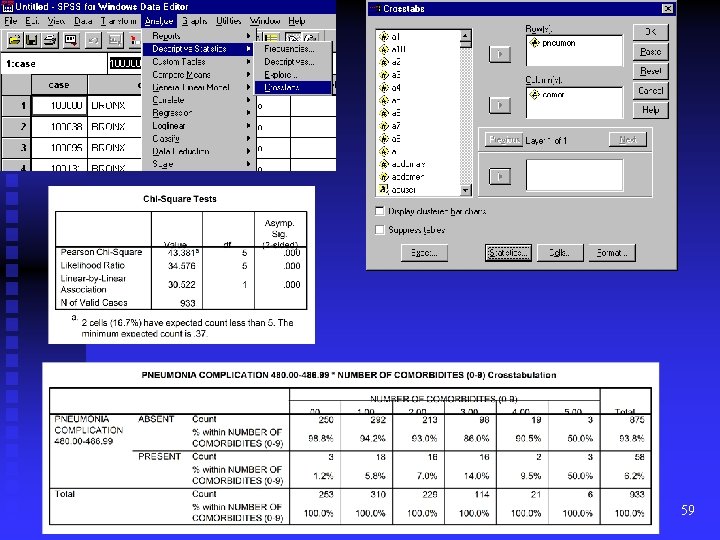
Task: Click arrow button to move variable to Layer
Action: coord(500,176)
